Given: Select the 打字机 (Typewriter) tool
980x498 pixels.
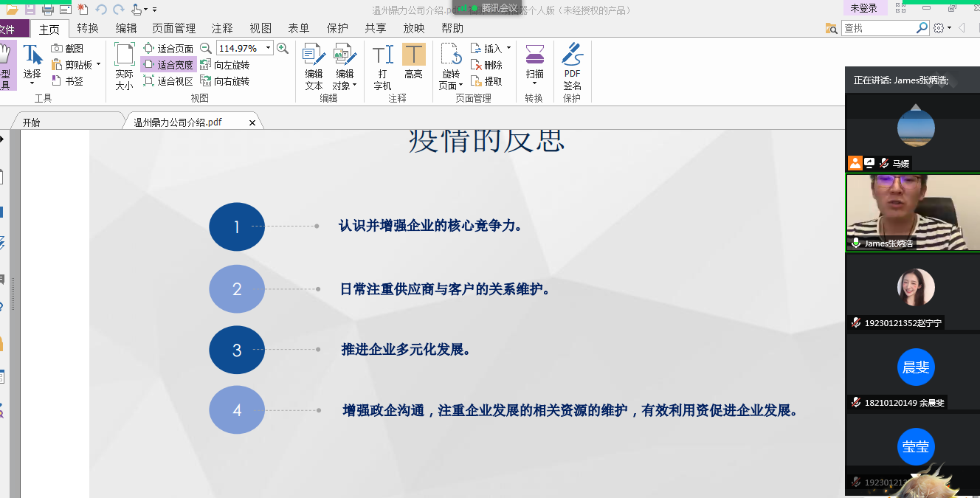Looking at the screenshot, I should click(382, 56).
